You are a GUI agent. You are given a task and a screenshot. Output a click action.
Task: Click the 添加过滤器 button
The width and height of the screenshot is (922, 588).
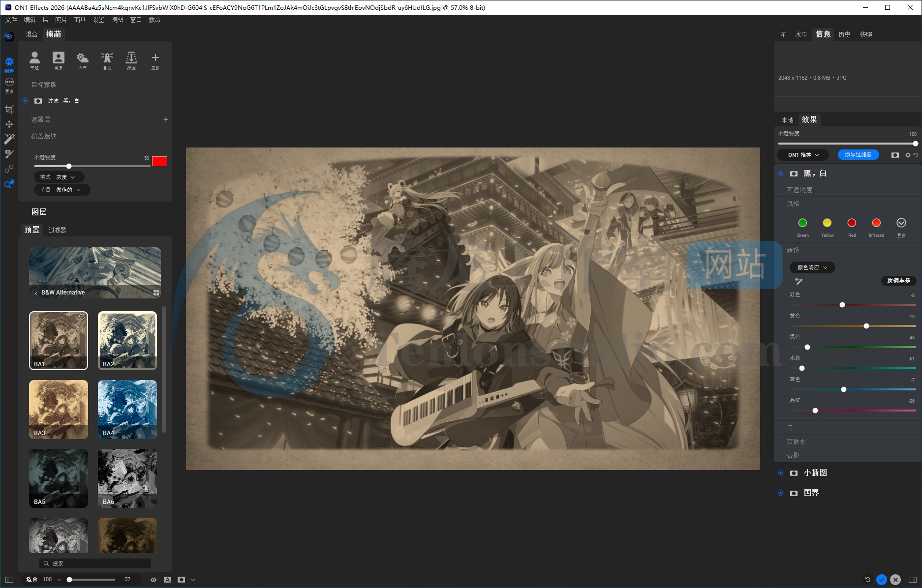[x=858, y=155]
